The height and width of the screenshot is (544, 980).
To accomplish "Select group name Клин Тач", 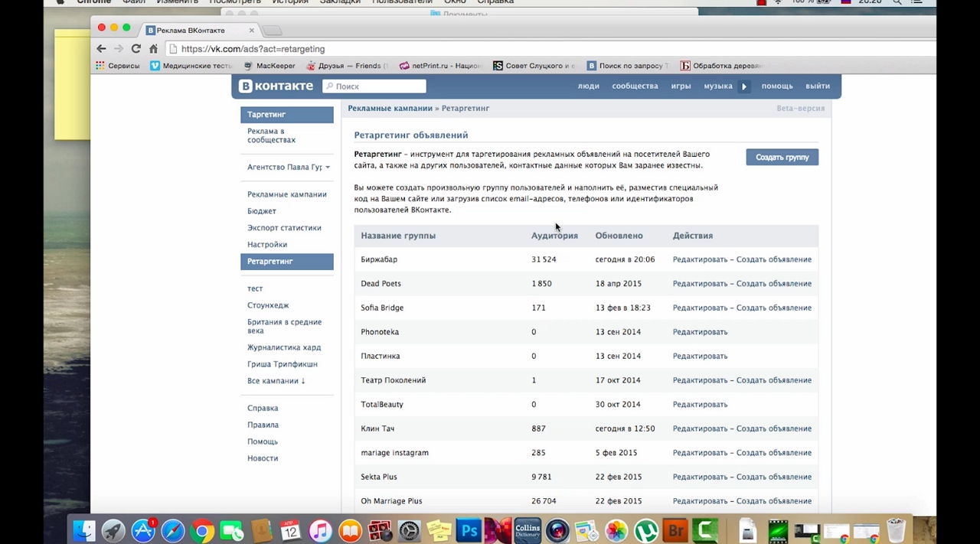I will 377,429.
